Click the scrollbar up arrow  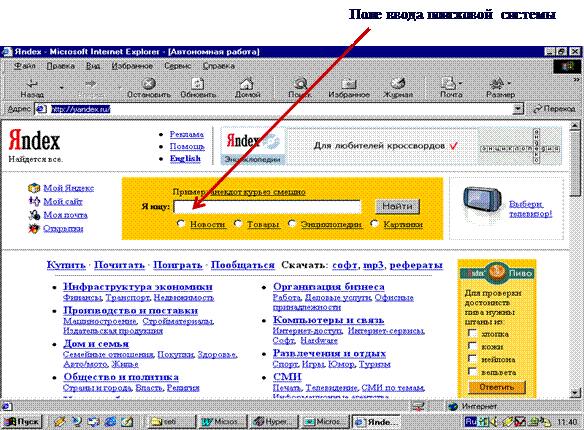coord(575,126)
